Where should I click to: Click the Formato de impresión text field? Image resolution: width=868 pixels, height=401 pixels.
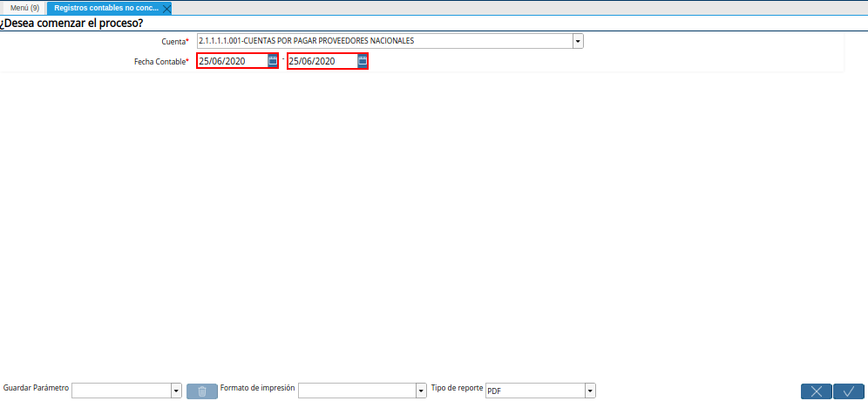(x=357, y=391)
